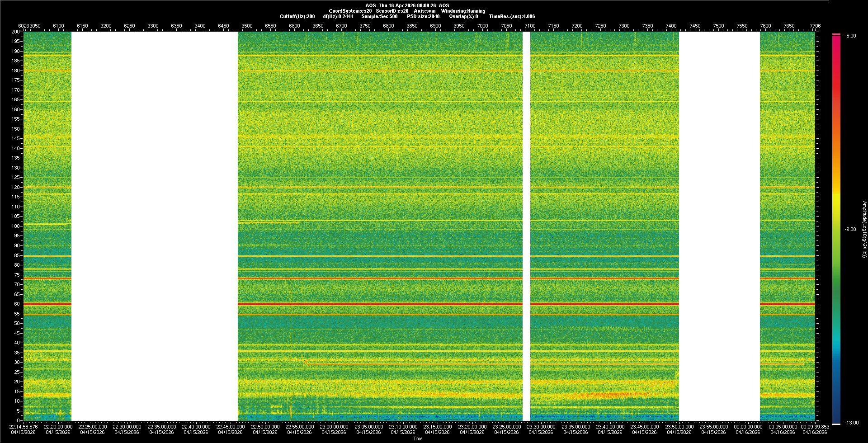This screenshot has height=443, width=868.
Task: Click the 7000 tick on top axis
Action: click(x=482, y=26)
